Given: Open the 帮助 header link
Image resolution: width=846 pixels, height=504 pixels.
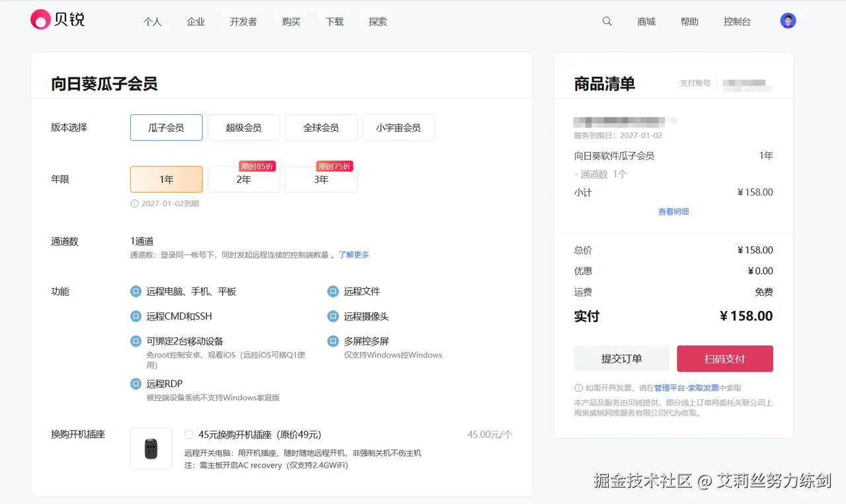Looking at the screenshot, I should click(689, 22).
